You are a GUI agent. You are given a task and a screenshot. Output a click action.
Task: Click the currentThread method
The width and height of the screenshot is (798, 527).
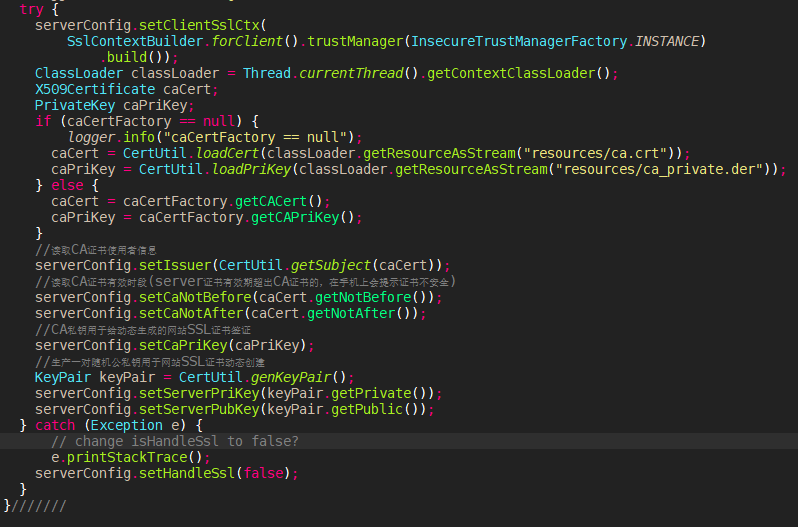(351, 73)
